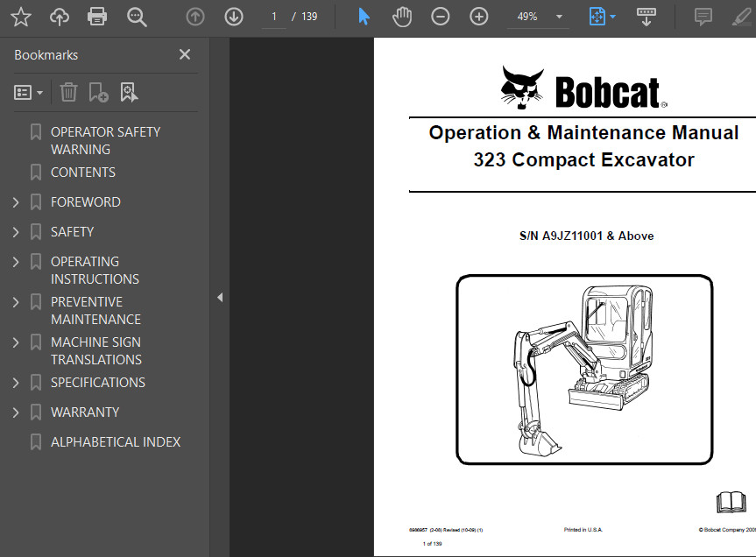Open the SAFETY bookmark

pos(73,232)
